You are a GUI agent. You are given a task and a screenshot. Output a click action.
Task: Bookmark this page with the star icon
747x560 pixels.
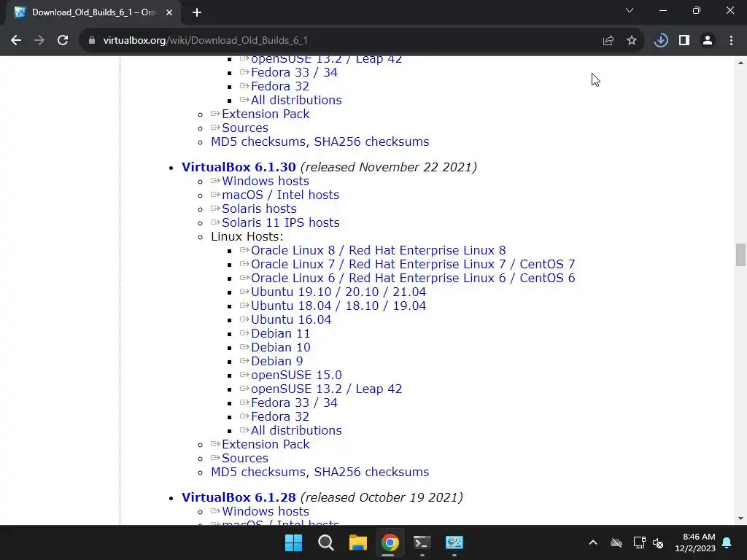pyautogui.click(x=632, y=41)
